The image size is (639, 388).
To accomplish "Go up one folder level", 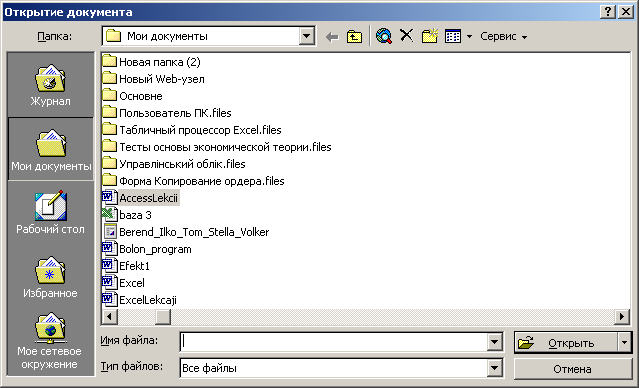I will tap(354, 37).
